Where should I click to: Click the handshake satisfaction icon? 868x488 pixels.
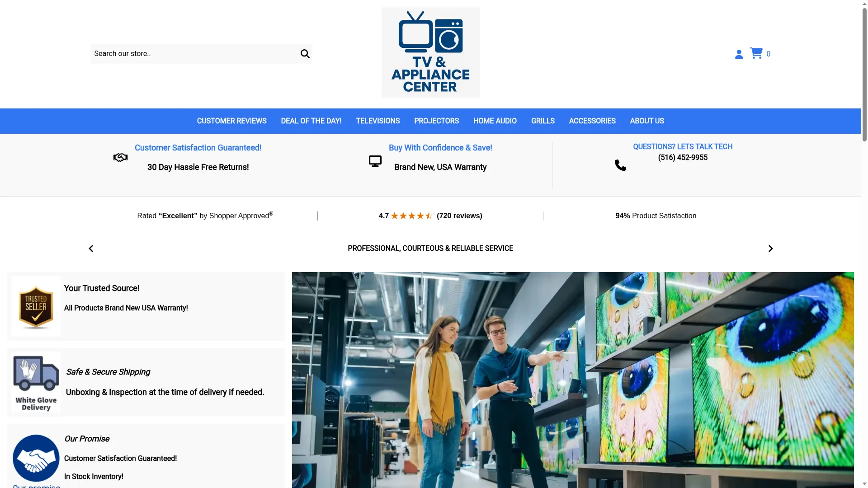(x=121, y=157)
